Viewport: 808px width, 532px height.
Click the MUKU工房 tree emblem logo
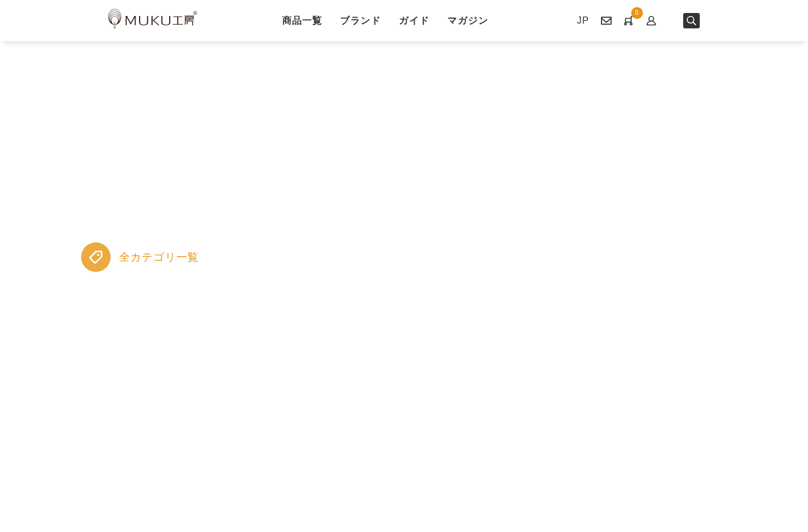point(115,19)
